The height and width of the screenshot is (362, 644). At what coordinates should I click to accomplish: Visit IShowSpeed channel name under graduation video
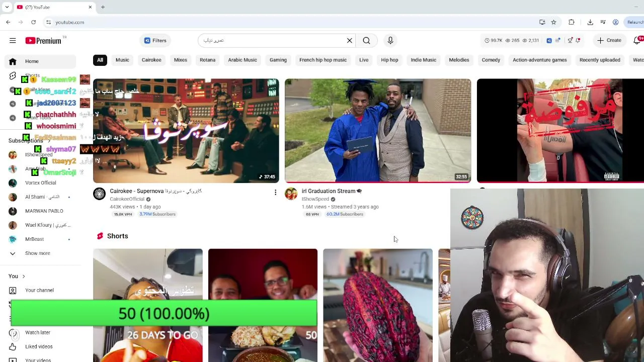(x=315, y=199)
